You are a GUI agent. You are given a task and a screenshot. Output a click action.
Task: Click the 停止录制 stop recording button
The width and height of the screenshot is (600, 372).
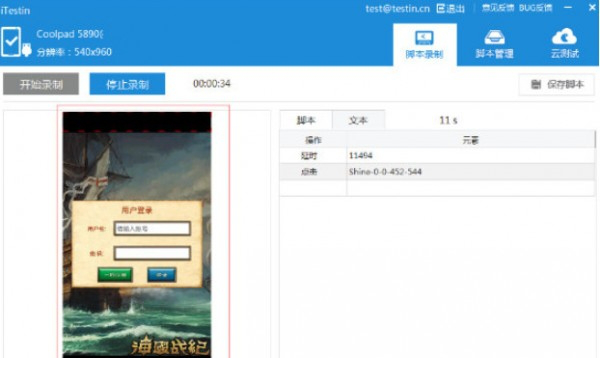point(127,84)
